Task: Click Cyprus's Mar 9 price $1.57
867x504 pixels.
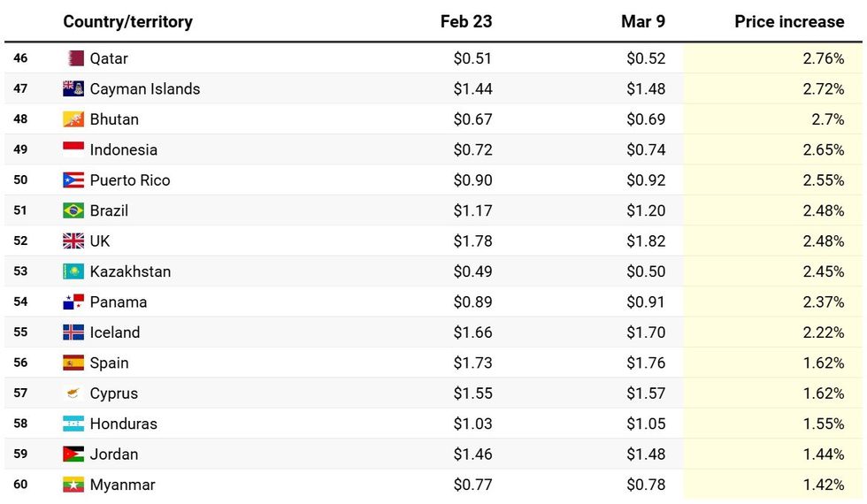Action: coord(646,393)
